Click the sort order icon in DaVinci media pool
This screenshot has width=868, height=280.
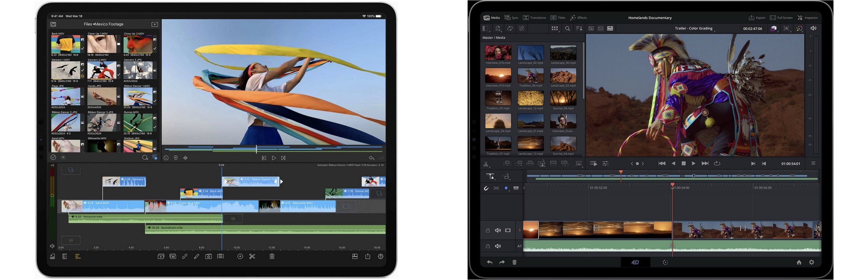point(579,29)
